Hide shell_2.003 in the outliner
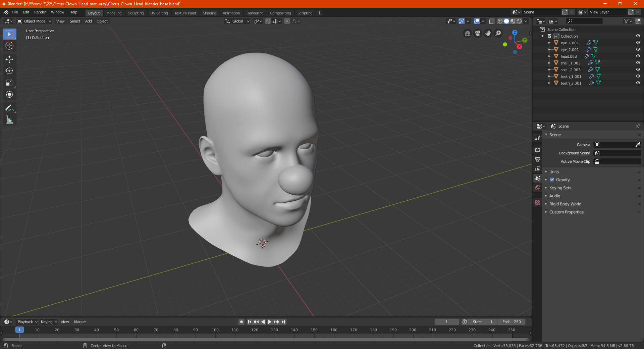This screenshot has width=644, height=349. [x=638, y=69]
